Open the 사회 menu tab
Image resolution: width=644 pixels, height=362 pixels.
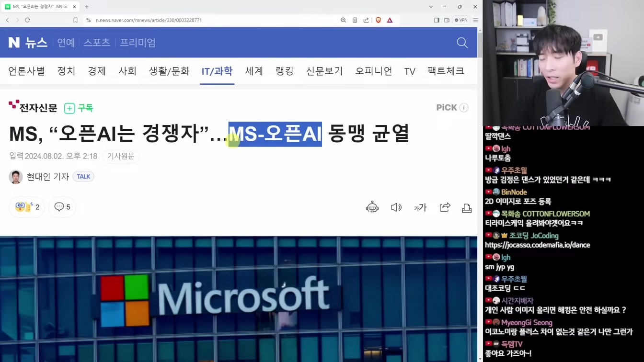click(x=127, y=71)
